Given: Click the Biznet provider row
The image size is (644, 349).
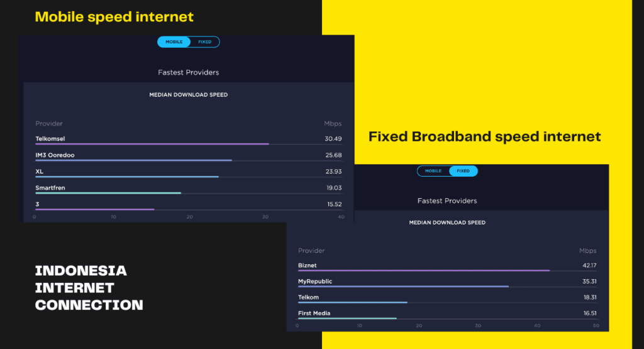Looking at the screenshot, I should coord(447,266).
